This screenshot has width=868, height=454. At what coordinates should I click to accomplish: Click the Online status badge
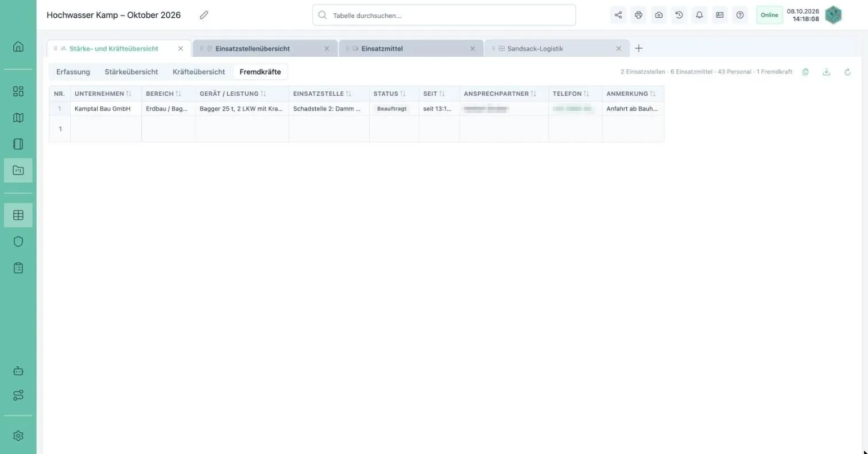[x=769, y=15]
